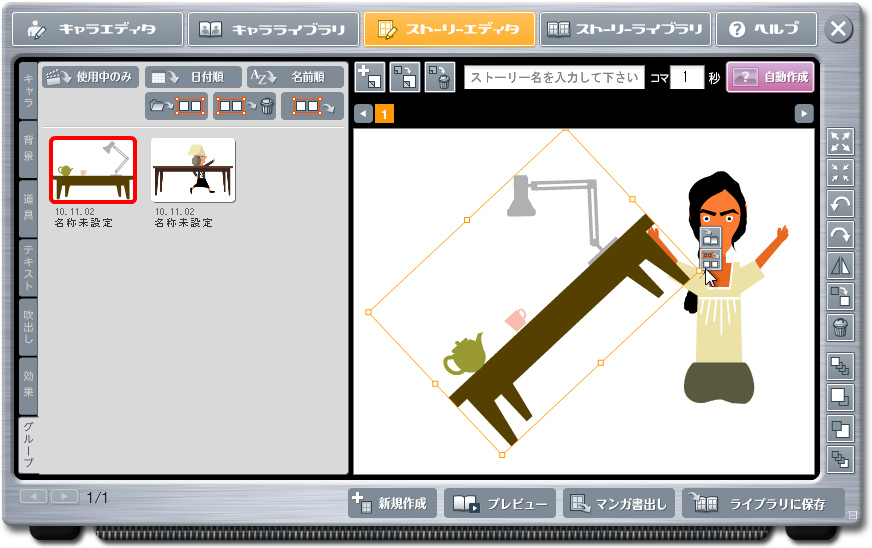This screenshot has width=872, height=548.
Task: Select the ストーリーエディタ tab
Action: coord(449,29)
